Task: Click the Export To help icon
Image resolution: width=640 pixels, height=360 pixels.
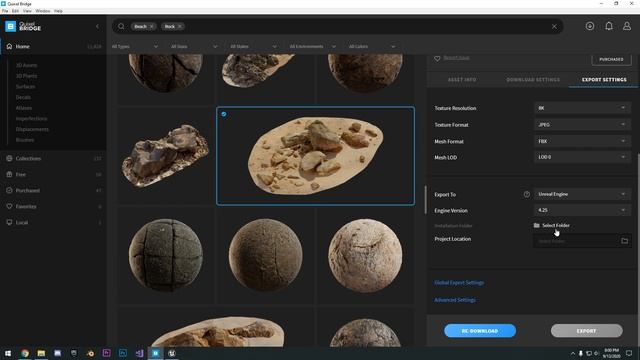Action: pos(527,194)
